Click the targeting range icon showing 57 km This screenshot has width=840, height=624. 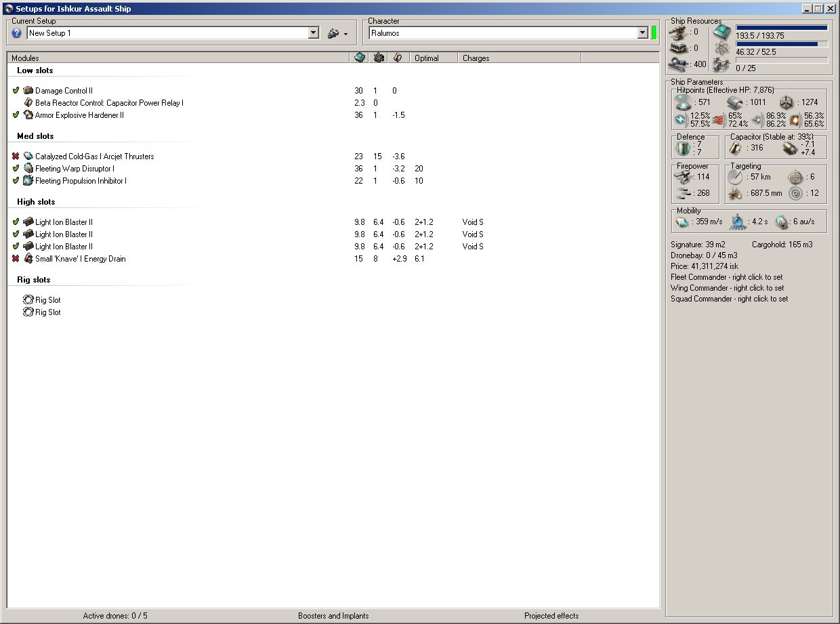tap(736, 177)
